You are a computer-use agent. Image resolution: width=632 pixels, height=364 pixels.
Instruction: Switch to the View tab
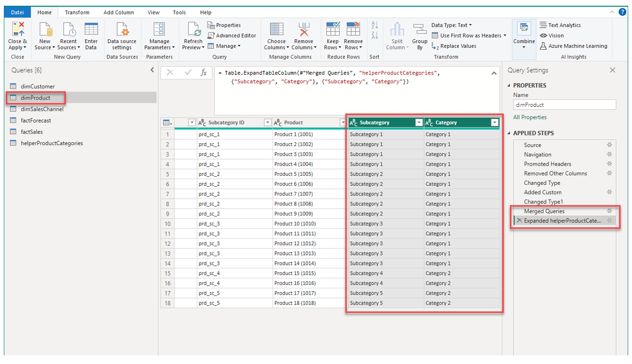(154, 12)
